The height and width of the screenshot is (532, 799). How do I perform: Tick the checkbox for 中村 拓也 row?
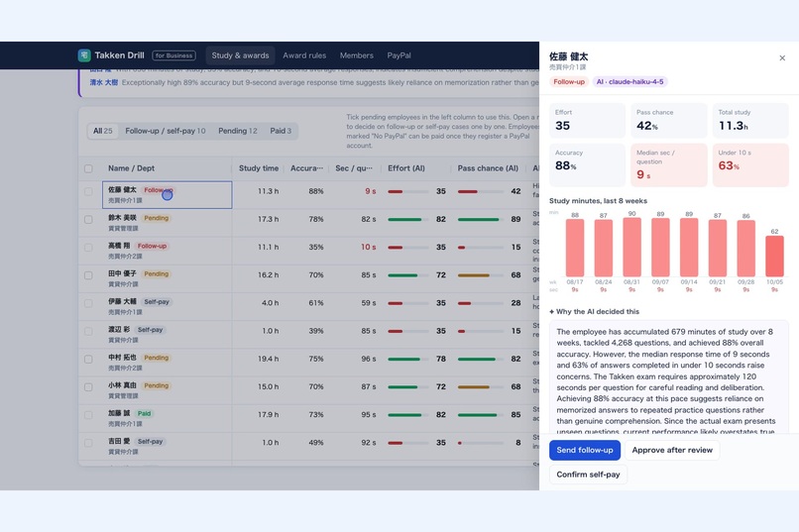pyautogui.click(x=88, y=360)
